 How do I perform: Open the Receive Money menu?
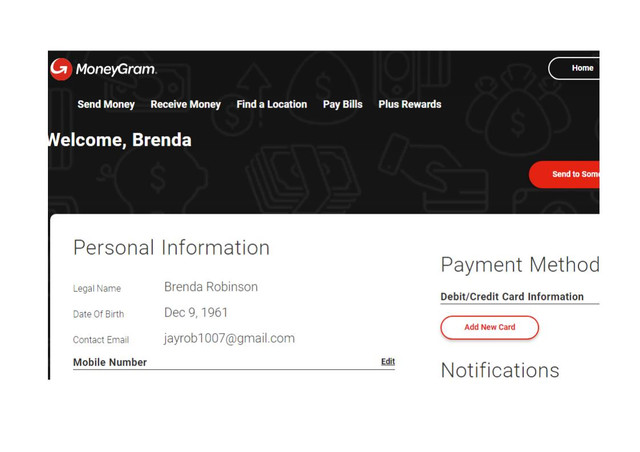(186, 105)
